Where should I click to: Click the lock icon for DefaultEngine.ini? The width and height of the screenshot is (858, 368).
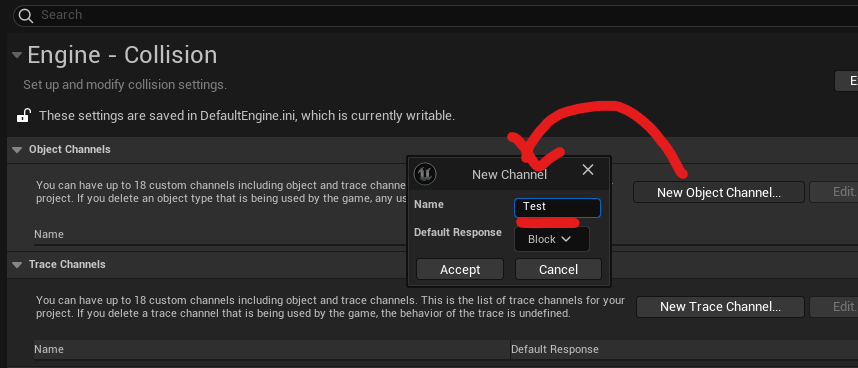pyautogui.click(x=23, y=116)
